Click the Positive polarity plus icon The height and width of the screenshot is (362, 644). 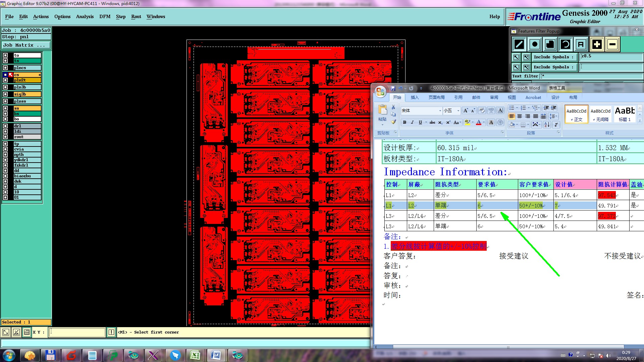pos(597,44)
